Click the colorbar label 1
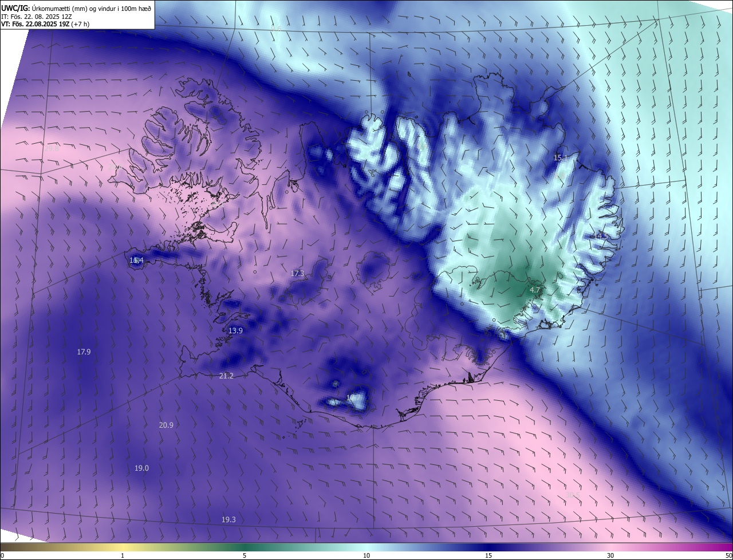 coord(123,555)
